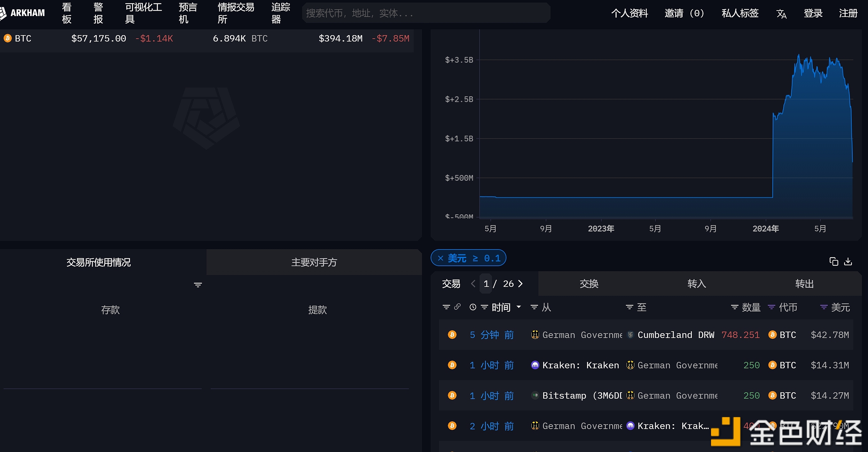
Task: Go to previous transactions page
Action: (x=473, y=284)
